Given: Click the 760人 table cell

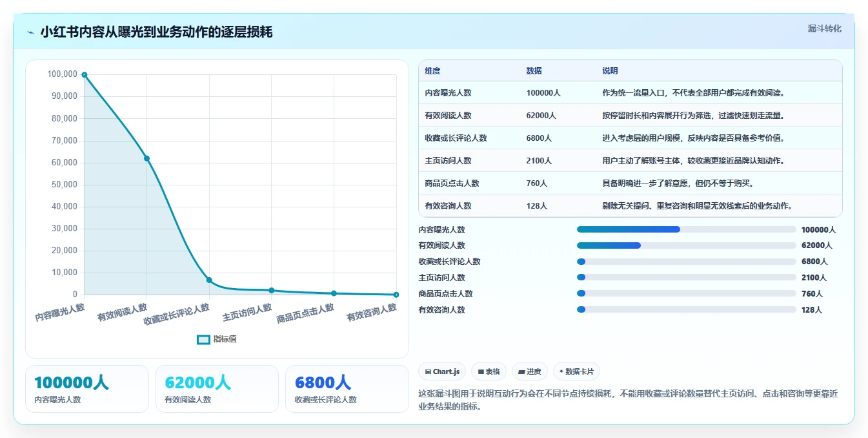Looking at the screenshot, I should click(537, 183).
